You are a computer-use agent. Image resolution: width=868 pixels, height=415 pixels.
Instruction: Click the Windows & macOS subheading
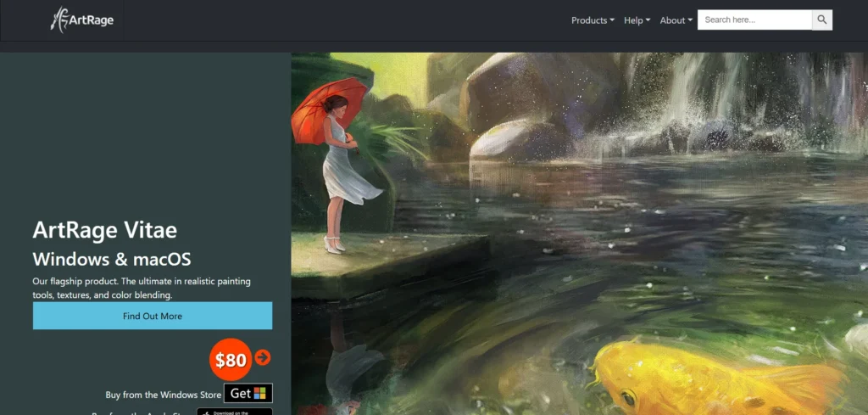[112, 259]
